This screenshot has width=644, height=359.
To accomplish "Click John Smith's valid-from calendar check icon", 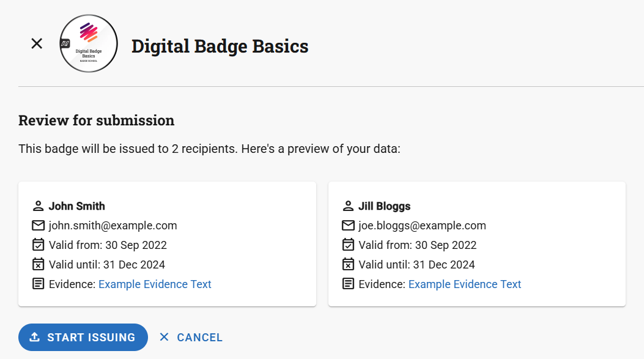I will [39, 245].
